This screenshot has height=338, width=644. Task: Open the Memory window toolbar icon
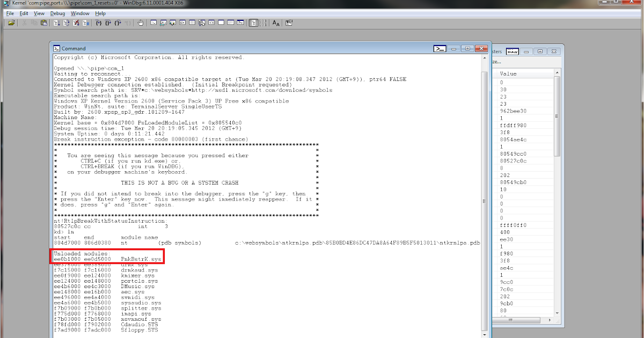tap(191, 23)
